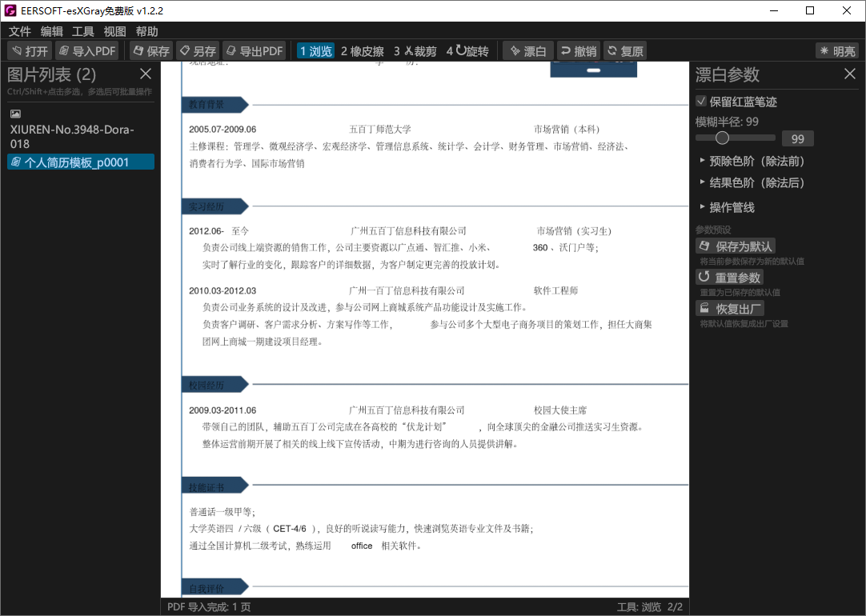
Task: Open the 编辑 menu
Action: point(51,31)
